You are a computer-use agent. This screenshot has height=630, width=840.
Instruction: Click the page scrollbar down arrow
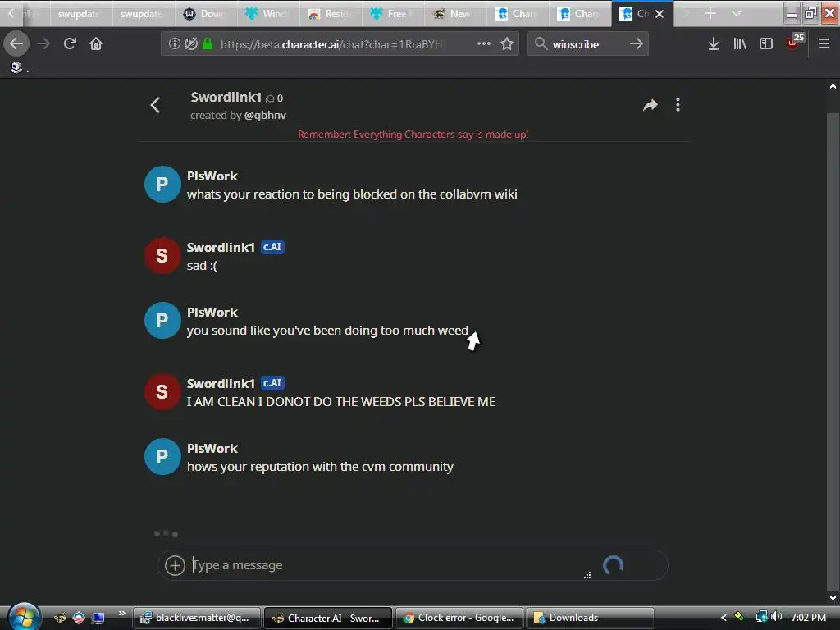pyautogui.click(x=833, y=597)
